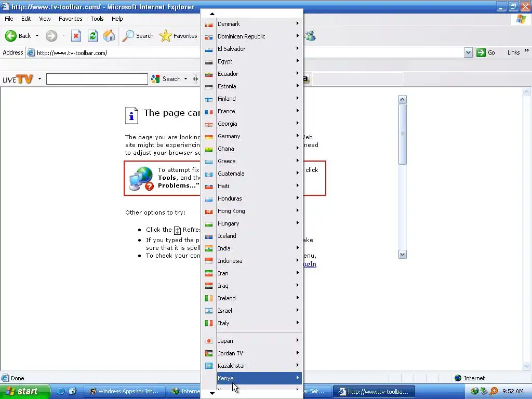Open the Search magnifier toolbar button
This screenshot has height=399, width=532.
(x=138, y=36)
